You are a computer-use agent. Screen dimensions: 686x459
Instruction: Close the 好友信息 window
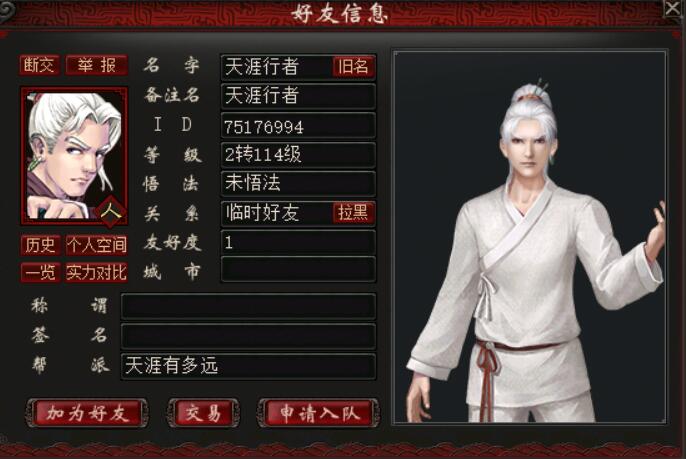point(673,8)
